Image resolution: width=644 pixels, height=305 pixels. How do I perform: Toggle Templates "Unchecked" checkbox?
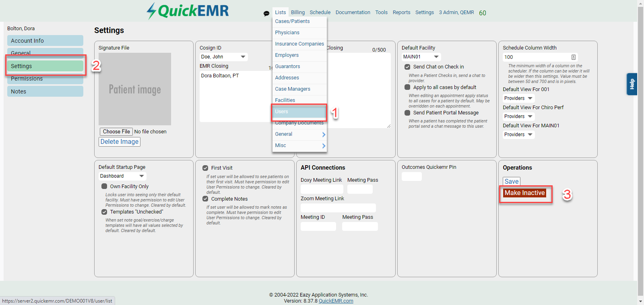pyautogui.click(x=104, y=212)
